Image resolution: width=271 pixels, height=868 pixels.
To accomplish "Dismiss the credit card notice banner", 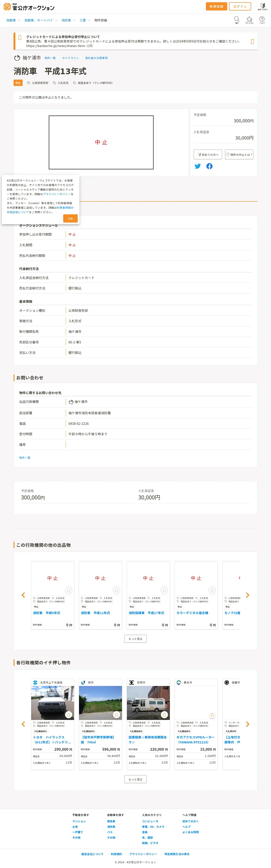I will pos(252,41).
